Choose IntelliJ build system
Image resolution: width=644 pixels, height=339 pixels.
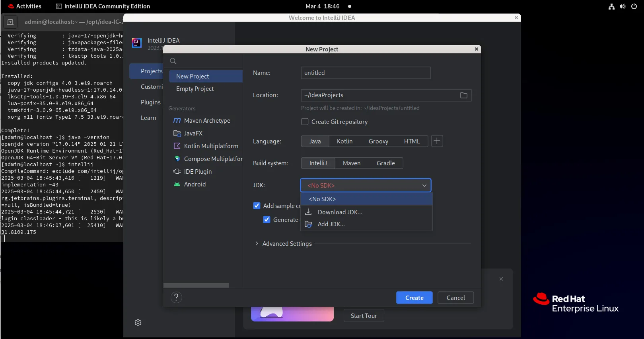[x=318, y=163]
